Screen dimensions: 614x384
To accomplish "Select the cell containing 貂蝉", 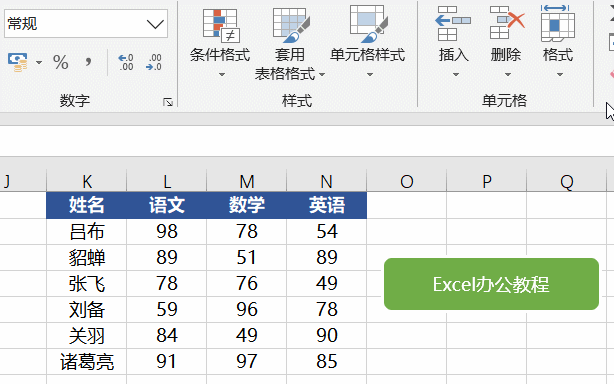I will [x=87, y=258].
